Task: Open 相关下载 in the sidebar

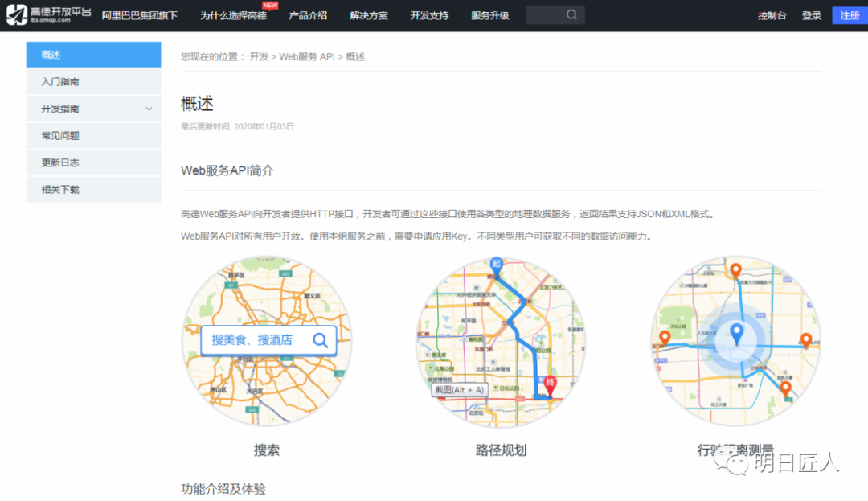Action: [93, 189]
